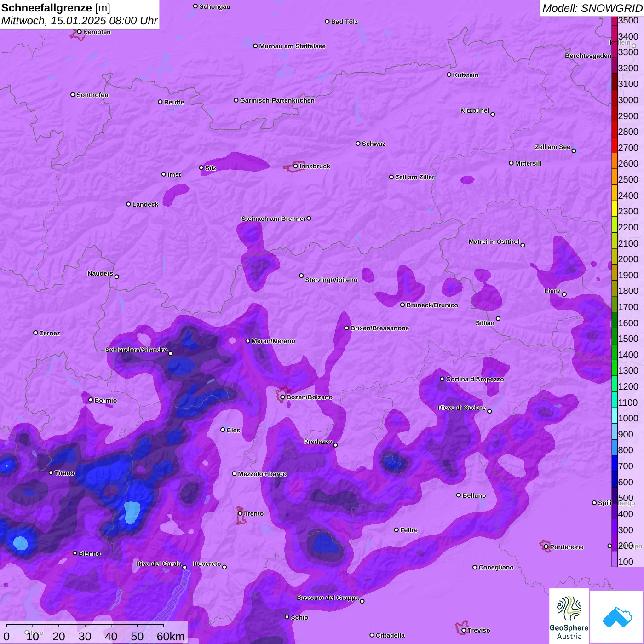Image resolution: width=644 pixels, height=644 pixels.
Task: Select the Kufstein location marker
Action: pos(449,75)
